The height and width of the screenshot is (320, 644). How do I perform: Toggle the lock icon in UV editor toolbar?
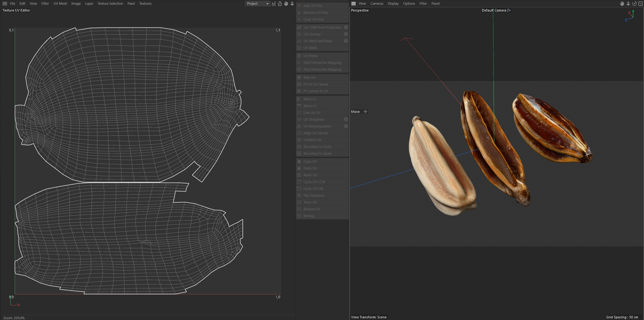coord(280,4)
